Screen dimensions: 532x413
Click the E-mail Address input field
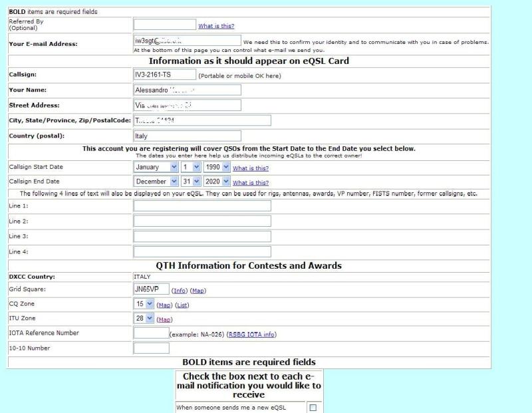[x=188, y=41]
